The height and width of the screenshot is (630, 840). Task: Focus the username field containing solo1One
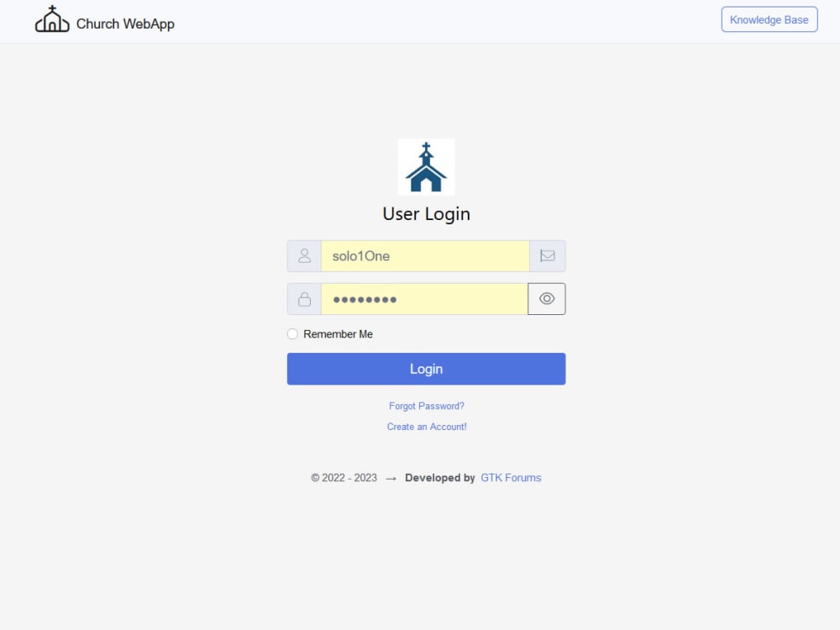click(x=425, y=256)
